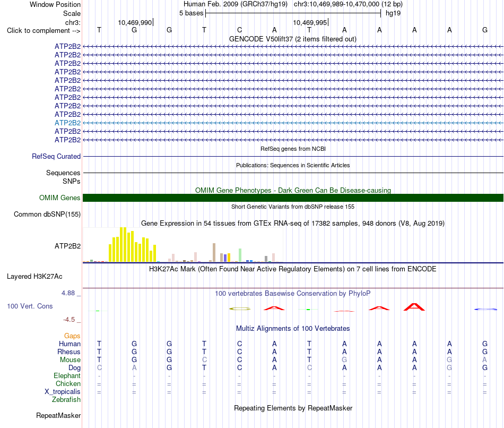Click the Window Position label
Image resolution: width=504 pixels, height=428 pixels.
(x=55, y=4)
